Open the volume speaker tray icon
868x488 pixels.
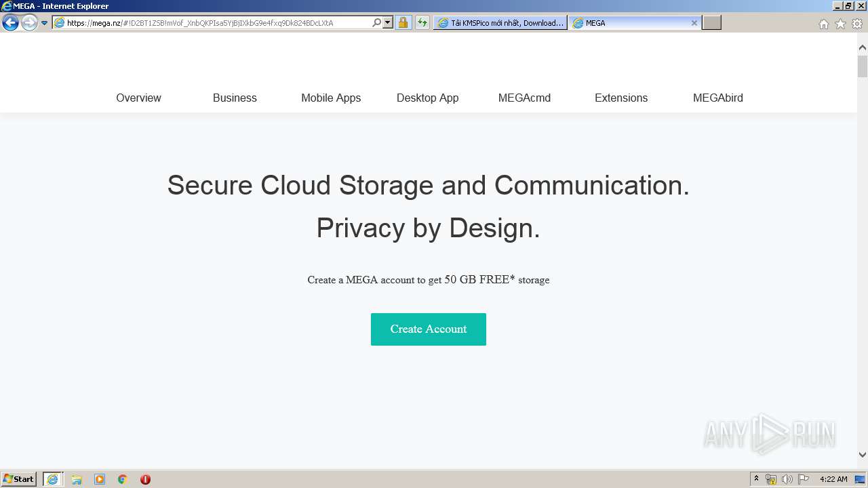[787, 479]
